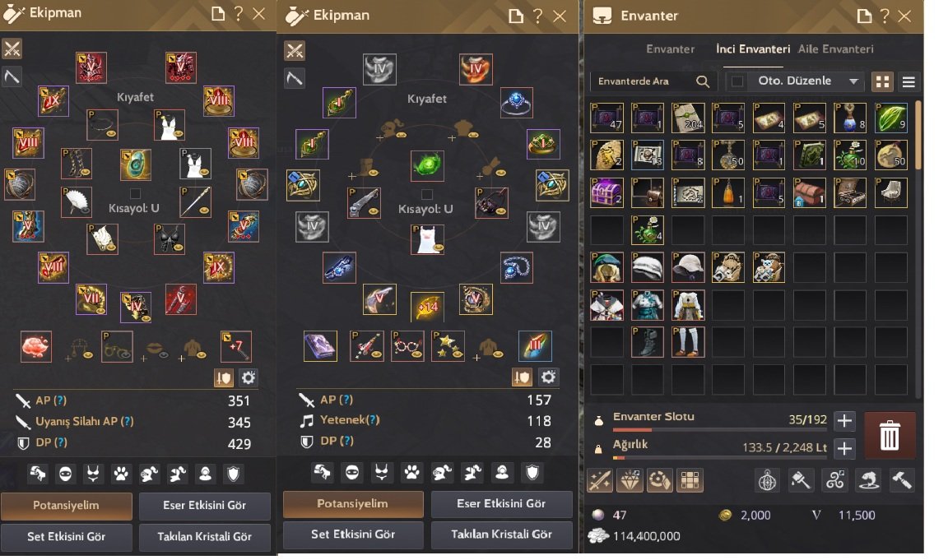Switch to İnci Envanteri tab
Viewport: 948px width, 560px height.
pyautogui.click(x=753, y=49)
